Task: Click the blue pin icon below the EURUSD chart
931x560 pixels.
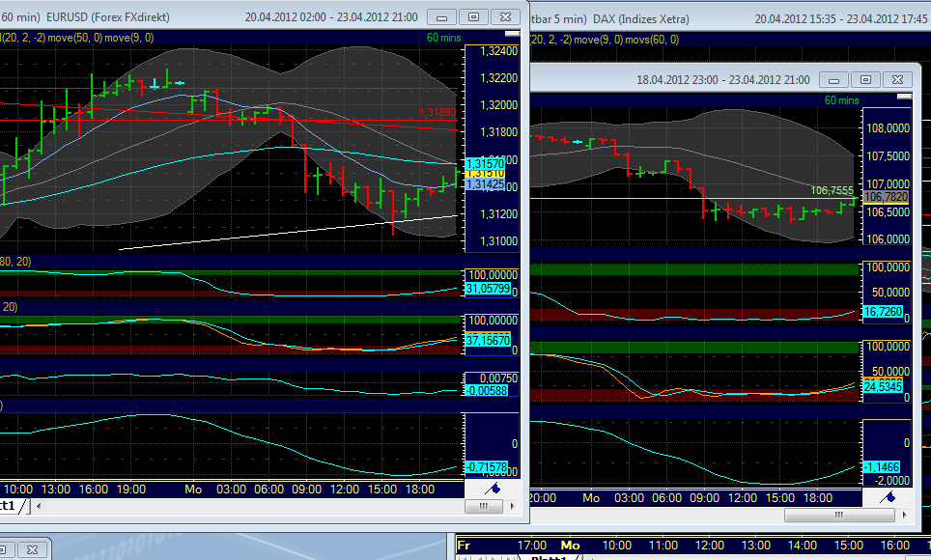Action: pyautogui.click(x=493, y=490)
